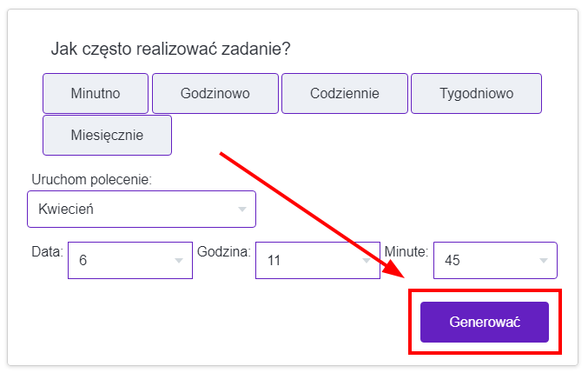The height and width of the screenshot is (373, 588).
Task: Select the Minutno frequency option
Action: pyautogui.click(x=96, y=94)
